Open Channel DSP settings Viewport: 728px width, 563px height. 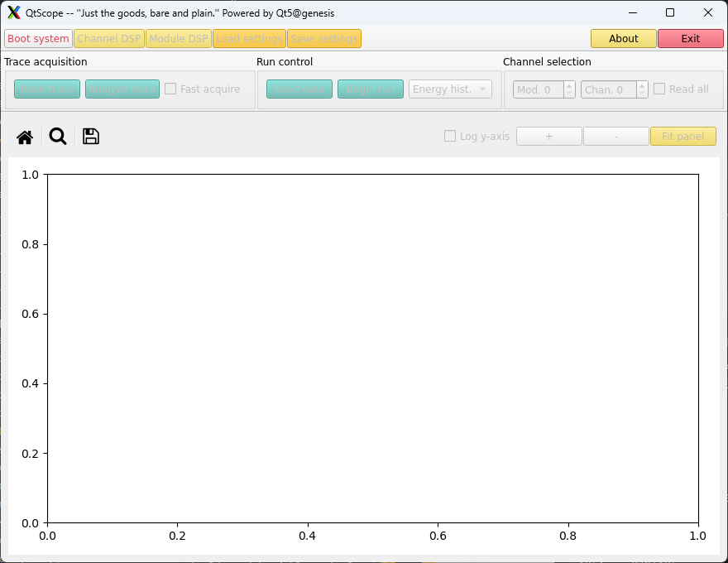pyautogui.click(x=109, y=39)
